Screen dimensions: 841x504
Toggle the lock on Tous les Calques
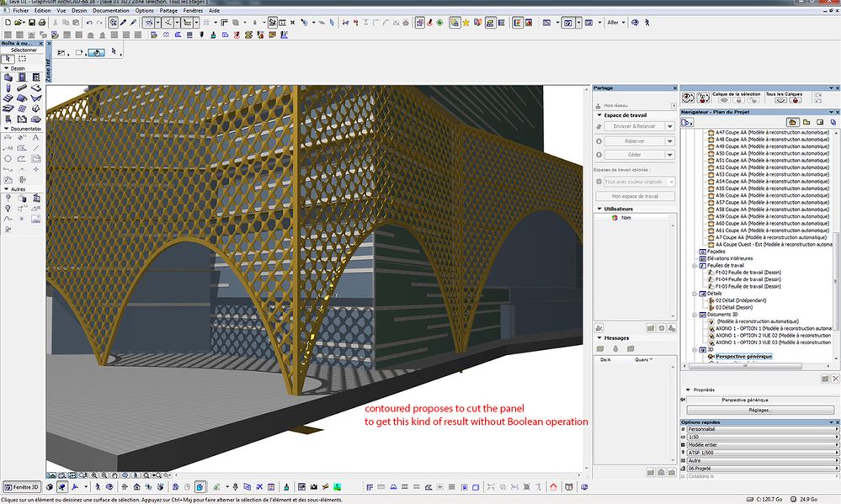[794, 99]
